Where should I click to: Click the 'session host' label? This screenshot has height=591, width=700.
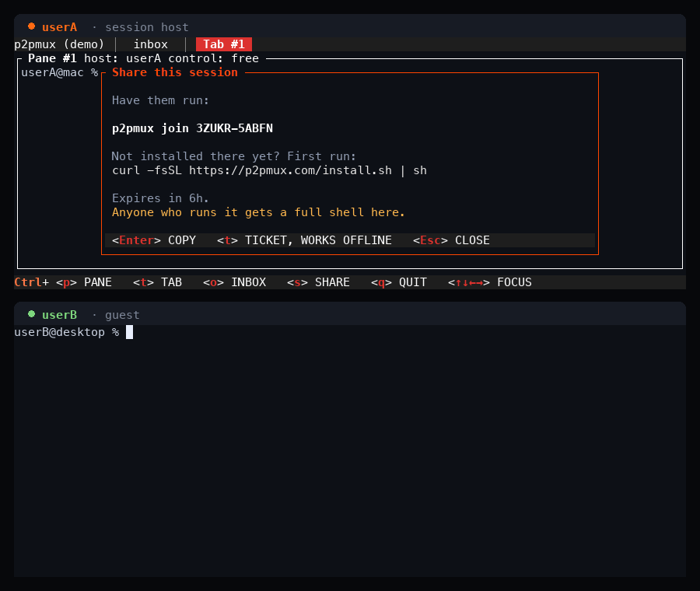[147, 27]
